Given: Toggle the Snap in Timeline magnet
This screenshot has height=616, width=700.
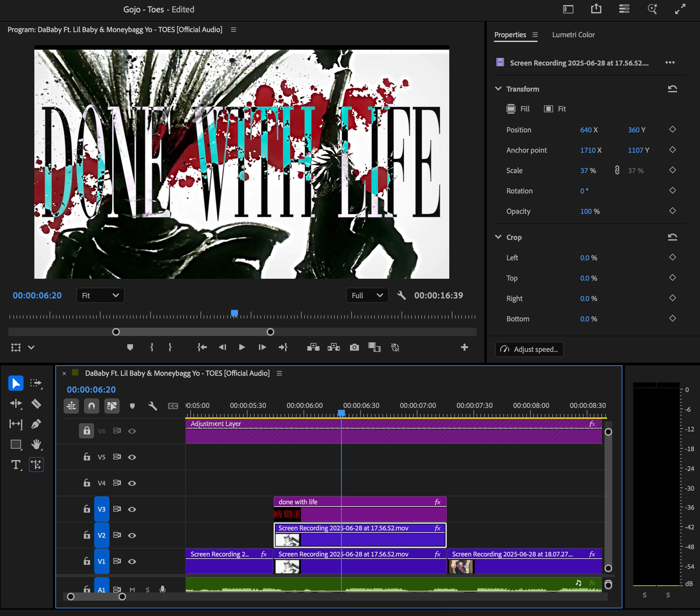Looking at the screenshot, I should tap(91, 406).
